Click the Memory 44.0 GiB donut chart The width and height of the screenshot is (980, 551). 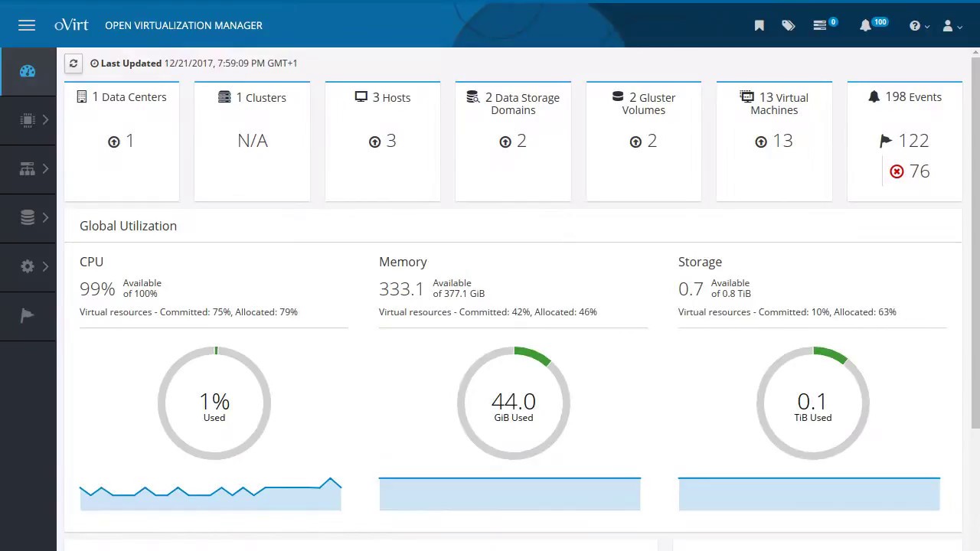point(514,403)
